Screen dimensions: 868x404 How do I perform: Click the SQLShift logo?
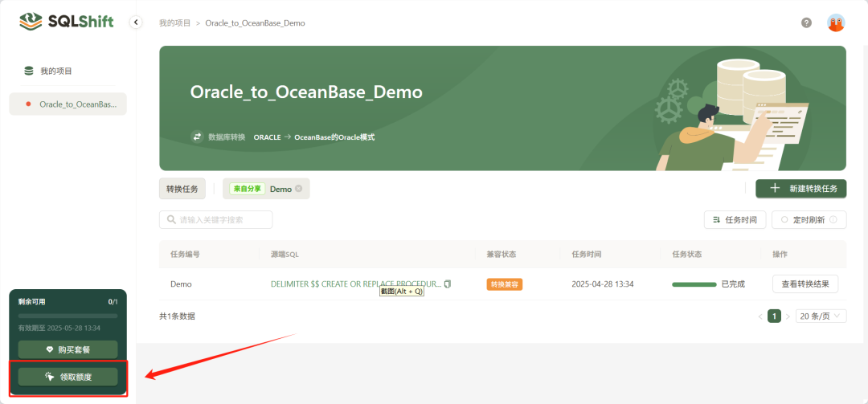pyautogui.click(x=67, y=22)
